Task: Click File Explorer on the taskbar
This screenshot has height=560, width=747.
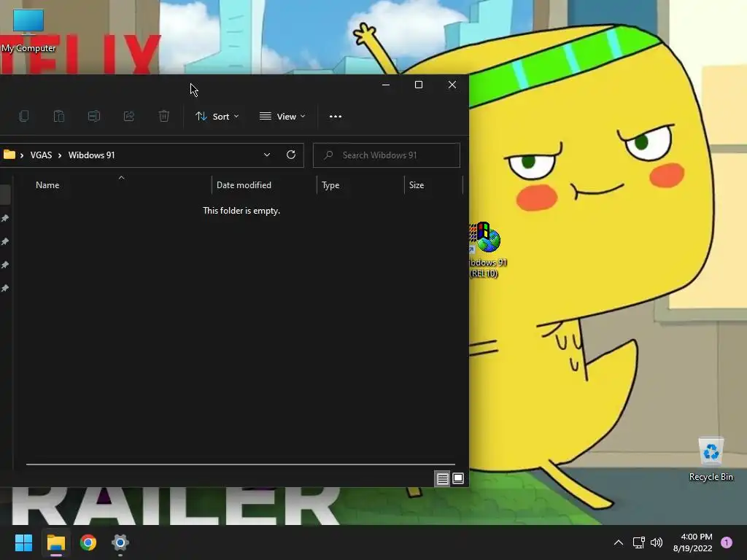Action: [x=55, y=542]
